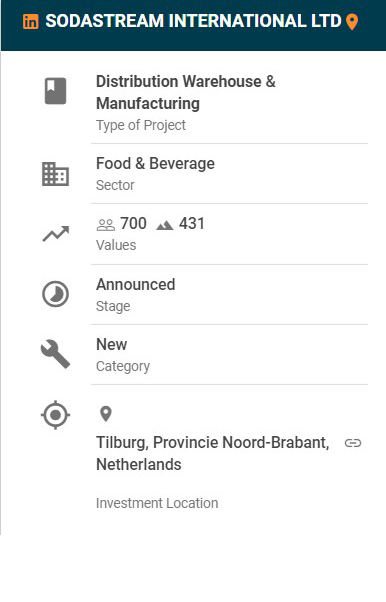Click SODASTREAM INTERNATIONAL LTD title
Viewport: 386px width, 602px height.
[x=193, y=21]
